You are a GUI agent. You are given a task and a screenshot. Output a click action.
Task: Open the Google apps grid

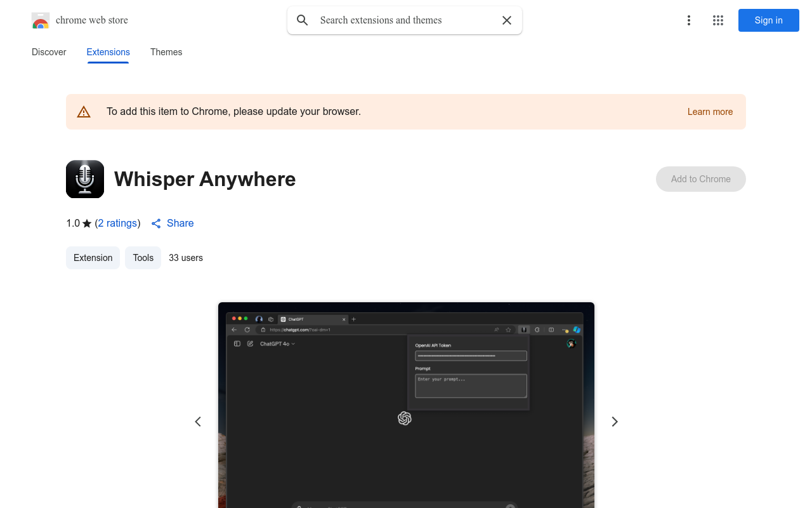pos(718,20)
